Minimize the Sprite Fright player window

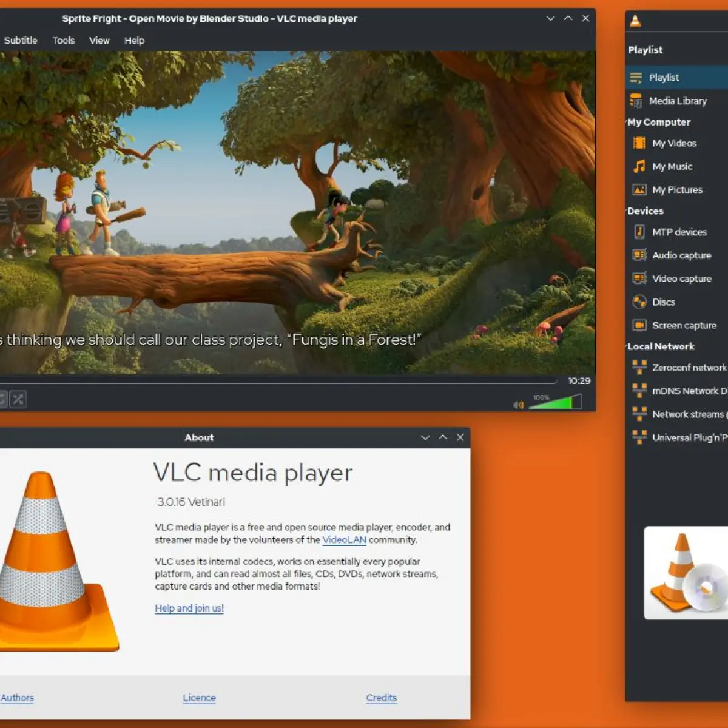coord(551,18)
